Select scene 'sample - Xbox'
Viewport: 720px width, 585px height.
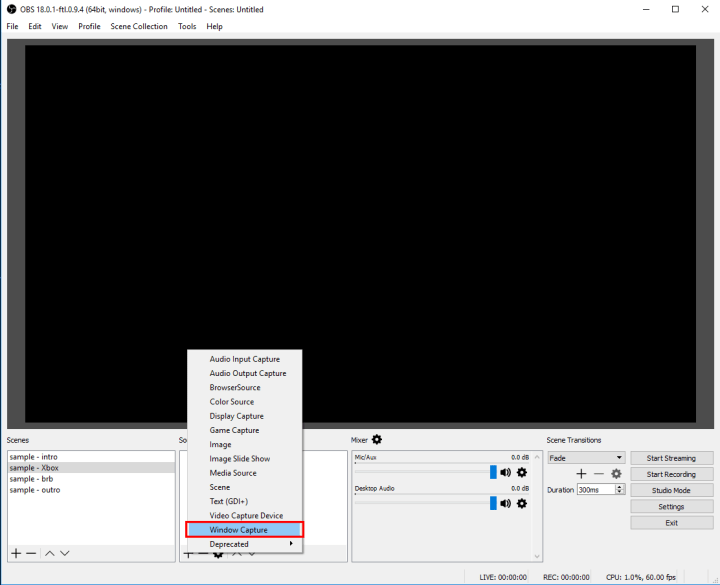(x=91, y=468)
